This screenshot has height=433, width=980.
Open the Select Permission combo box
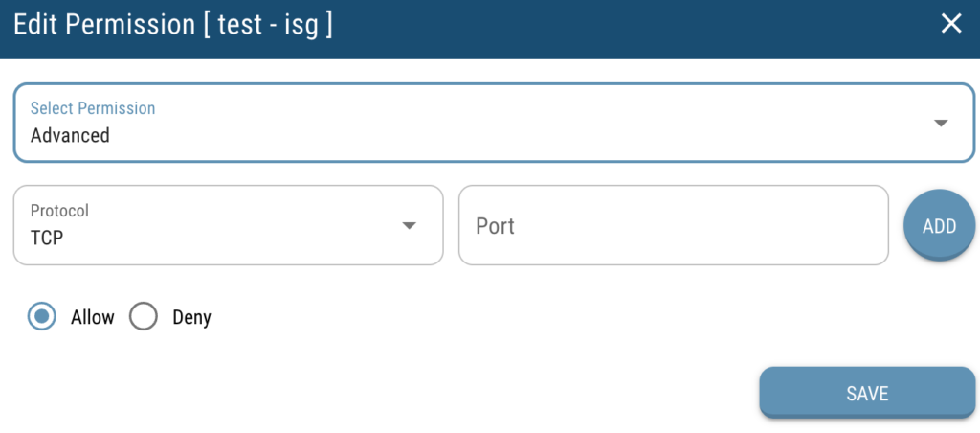point(494,123)
